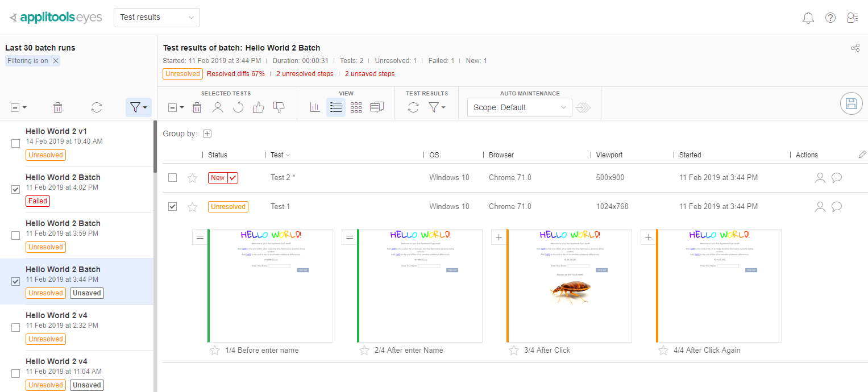Switch to grid view of test results
Viewport: 868px width, 392px height.
(x=356, y=107)
